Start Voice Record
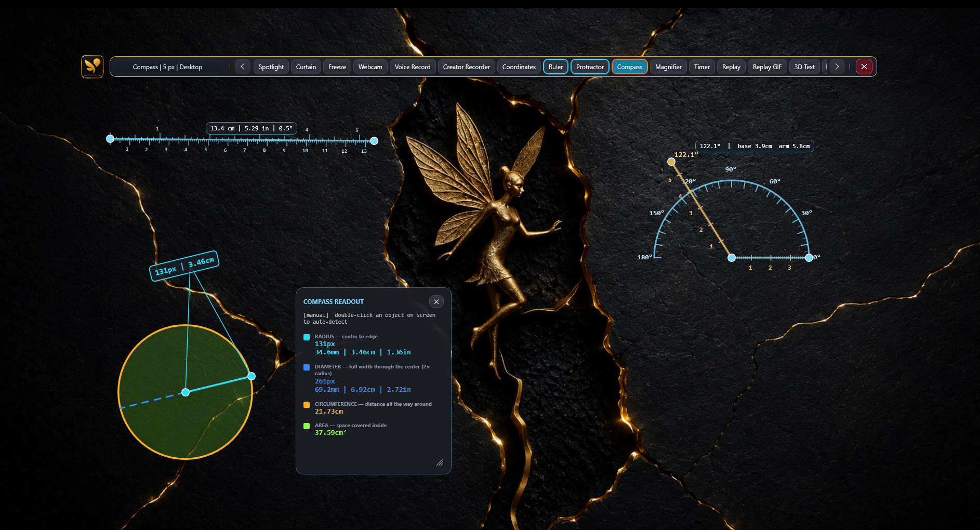The width and height of the screenshot is (980, 530). pos(413,67)
